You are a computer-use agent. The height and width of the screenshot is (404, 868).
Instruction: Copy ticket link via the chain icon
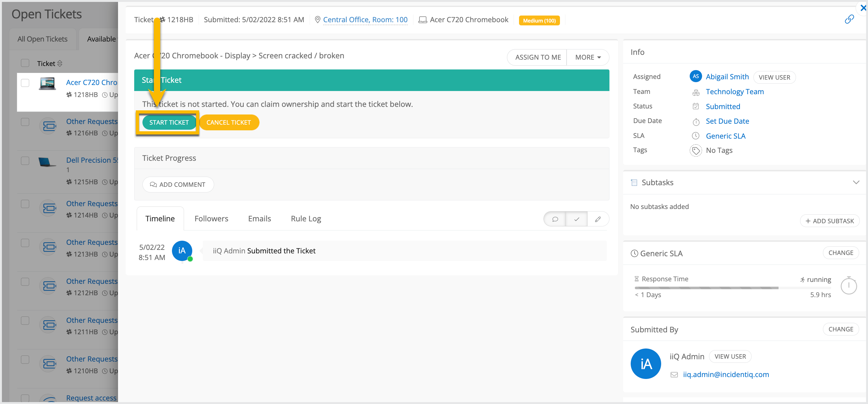(849, 19)
